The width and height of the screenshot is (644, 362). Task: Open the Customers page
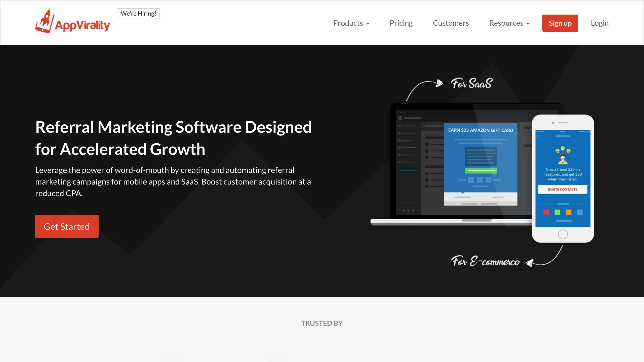tap(451, 23)
